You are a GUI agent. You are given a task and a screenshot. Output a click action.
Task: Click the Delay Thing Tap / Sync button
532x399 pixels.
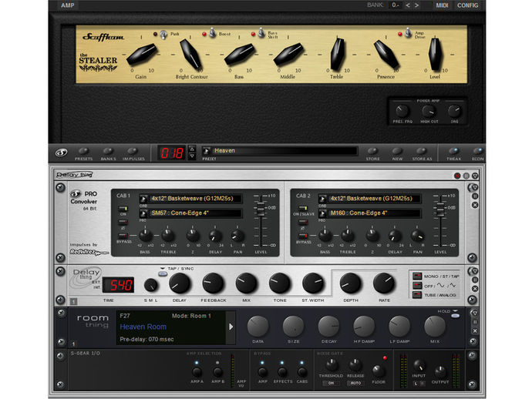pyautogui.click(x=163, y=274)
